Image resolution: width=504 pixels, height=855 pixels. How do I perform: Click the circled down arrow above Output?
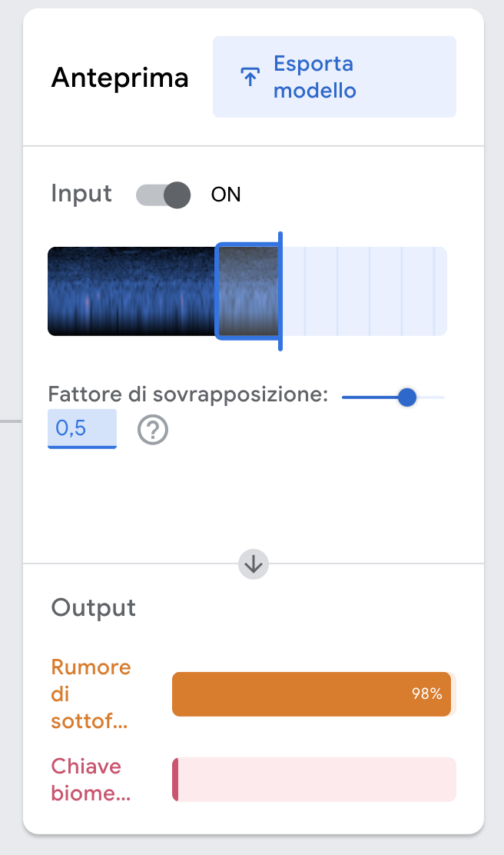pos(254,564)
